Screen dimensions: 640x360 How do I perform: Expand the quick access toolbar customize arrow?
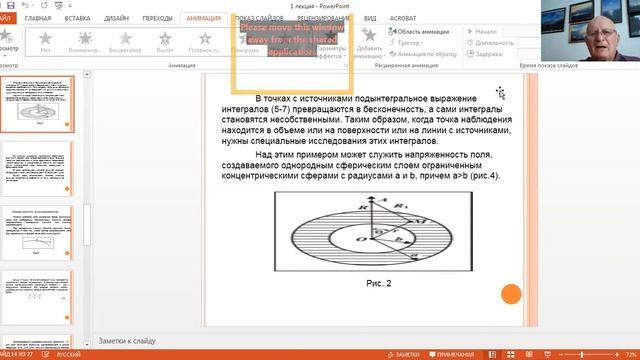[x=70, y=6]
